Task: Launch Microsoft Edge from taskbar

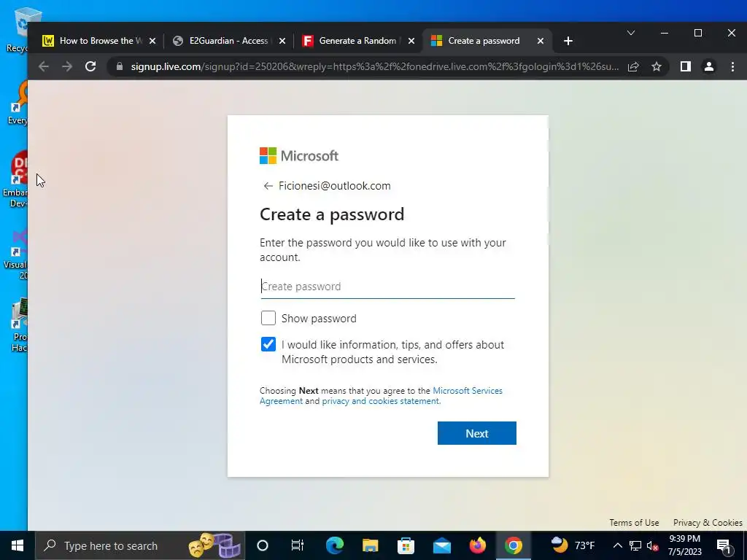Action: pos(334,545)
